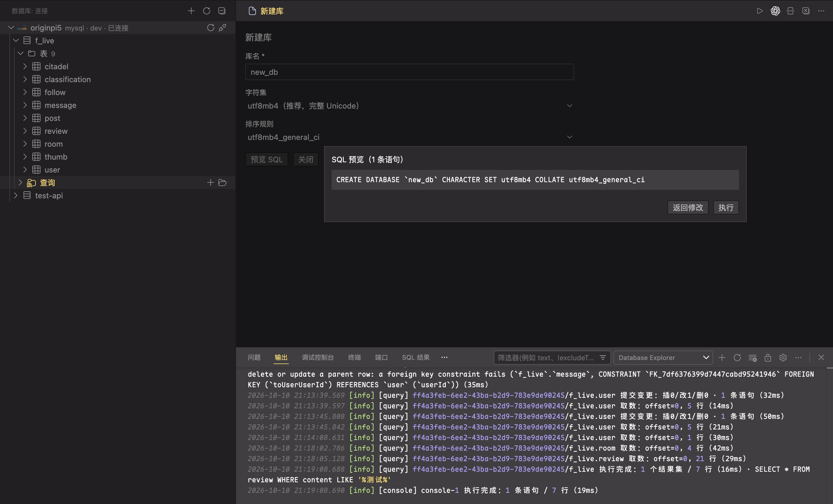This screenshot has width=833, height=504.
Task: Show more panel tabs ellipsis next to SQL 结果
Action: 445,357
